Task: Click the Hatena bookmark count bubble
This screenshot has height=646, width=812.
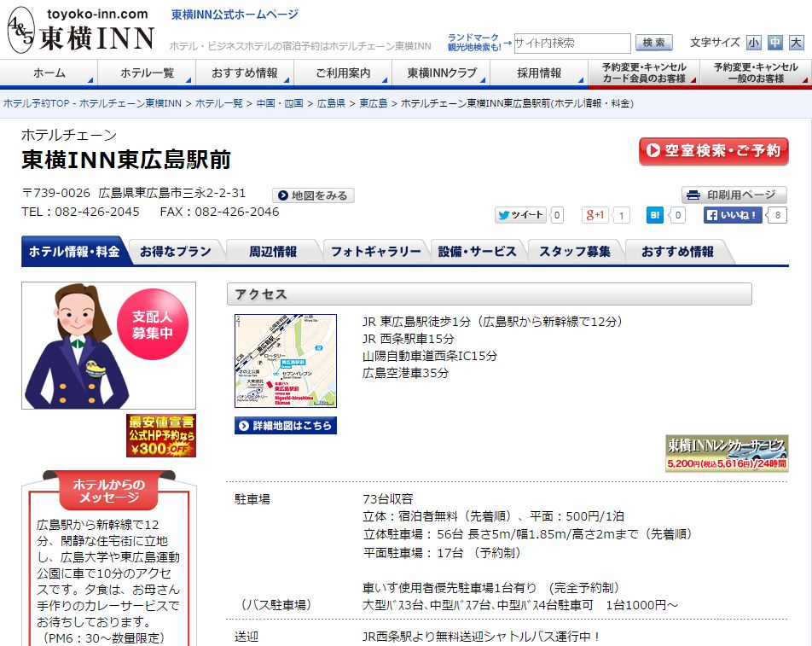Action: point(678,215)
